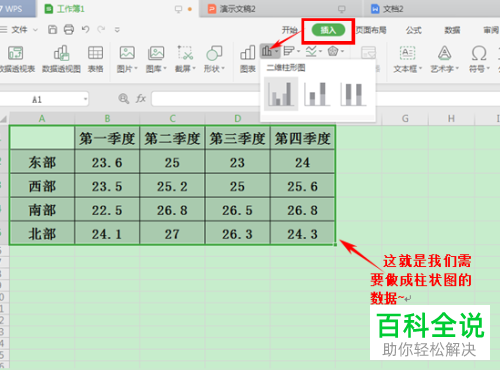Click the 艺术字 word art icon
The image size is (500, 370).
point(444,53)
